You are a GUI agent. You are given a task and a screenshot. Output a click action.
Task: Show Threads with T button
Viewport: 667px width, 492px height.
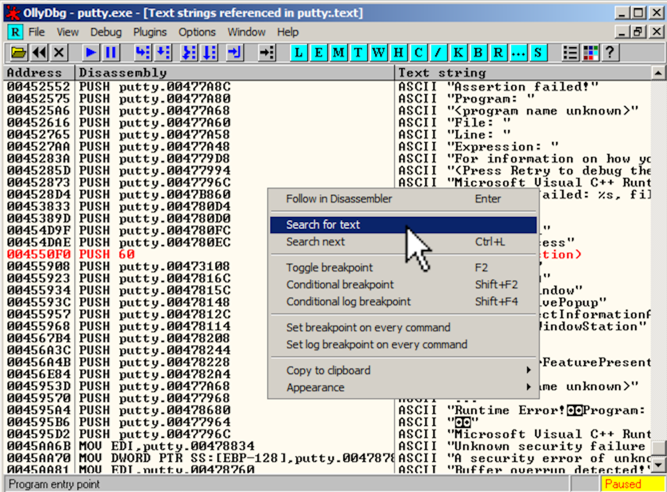coord(359,53)
